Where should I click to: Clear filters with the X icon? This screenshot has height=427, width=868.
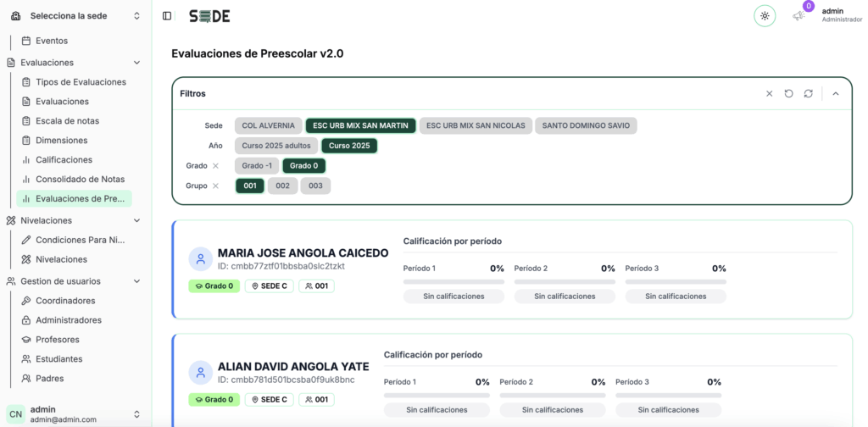pyautogui.click(x=769, y=94)
